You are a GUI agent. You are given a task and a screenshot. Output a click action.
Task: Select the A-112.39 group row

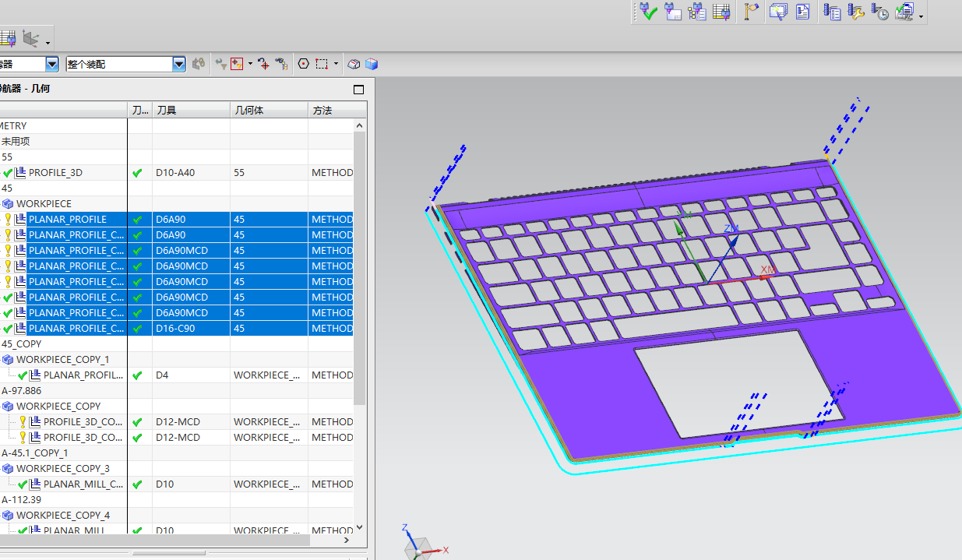(177, 499)
